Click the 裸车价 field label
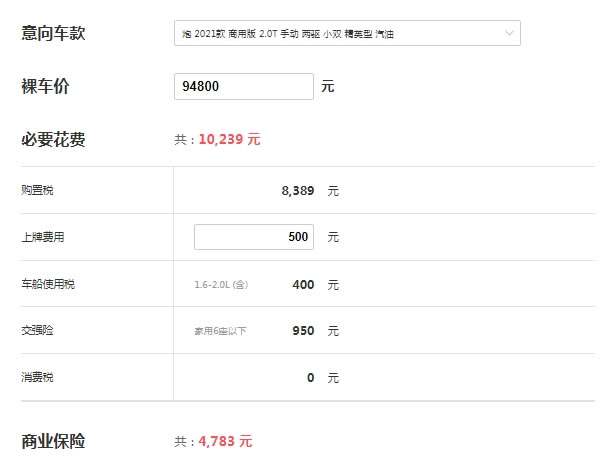600x465 pixels. coord(45,86)
